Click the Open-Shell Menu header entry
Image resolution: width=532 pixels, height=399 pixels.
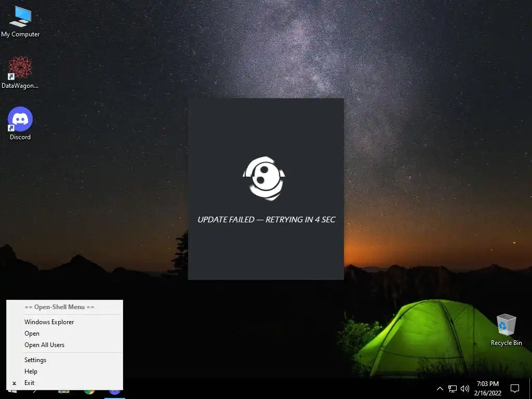[x=64, y=307]
